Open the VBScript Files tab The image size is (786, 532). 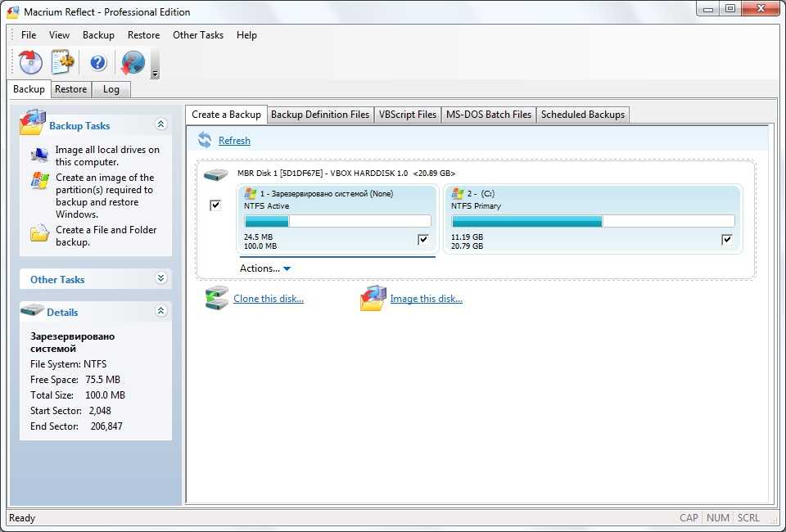click(x=408, y=115)
